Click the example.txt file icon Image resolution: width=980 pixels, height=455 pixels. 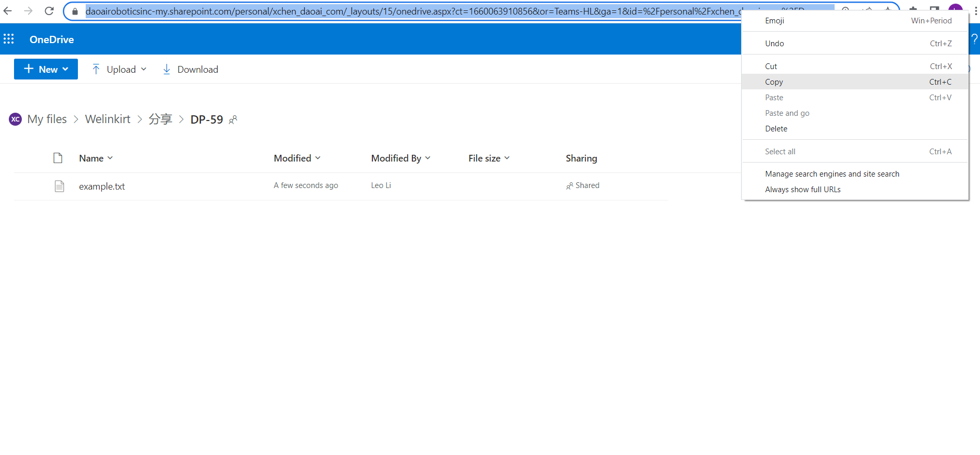click(60, 186)
